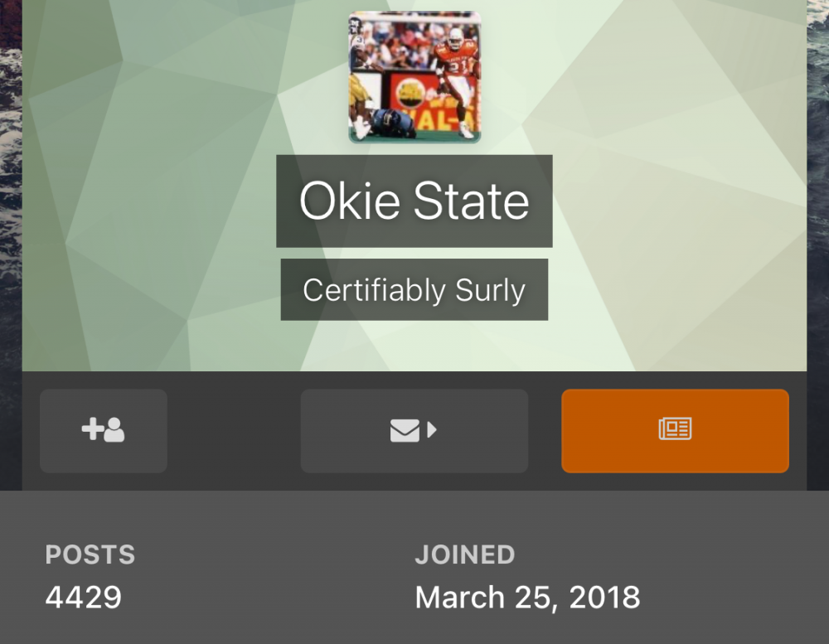829x644 pixels.
Task: Open the 4429 post count
Action: pos(84,597)
